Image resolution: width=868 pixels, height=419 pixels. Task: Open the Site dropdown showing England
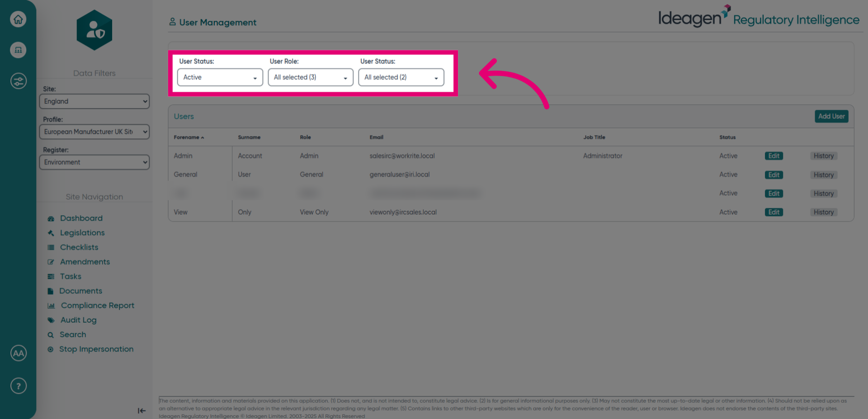[94, 101]
